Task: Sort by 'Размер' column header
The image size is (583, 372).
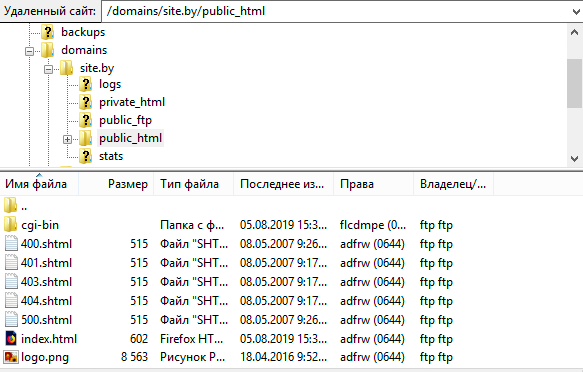Action: 116,184
